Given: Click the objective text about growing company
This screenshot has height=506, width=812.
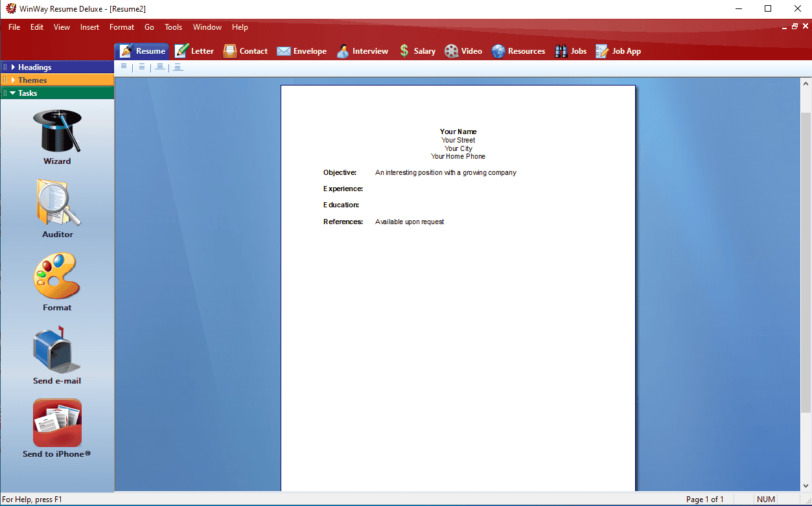Looking at the screenshot, I should click(x=446, y=172).
